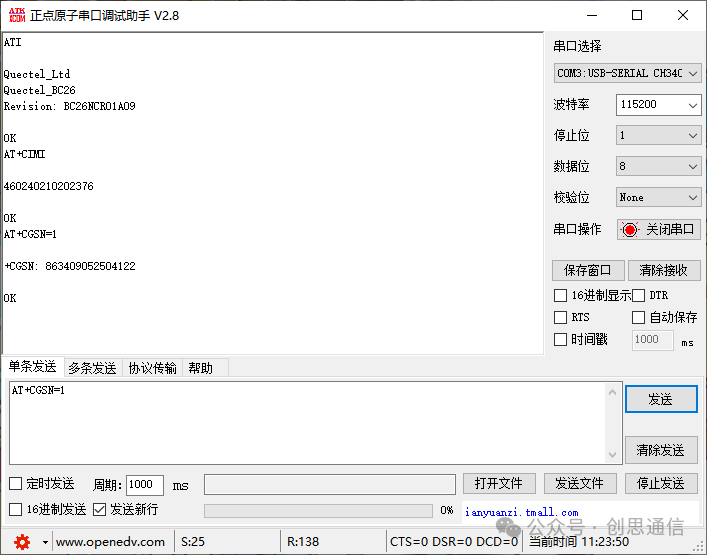The height and width of the screenshot is (555, 707).
Task: Open the COM3 serial port dropdown
Action: tap(627, 73)
